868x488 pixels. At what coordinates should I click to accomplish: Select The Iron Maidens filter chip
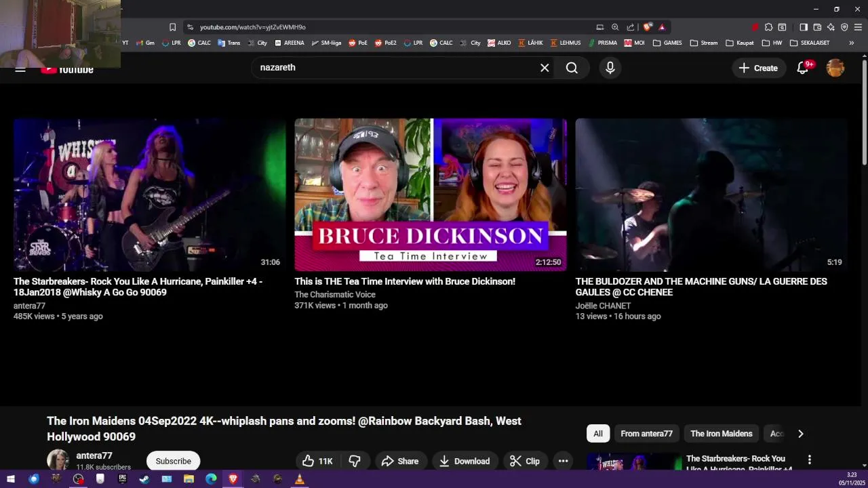pyautogui.click(x=722, y=434)
